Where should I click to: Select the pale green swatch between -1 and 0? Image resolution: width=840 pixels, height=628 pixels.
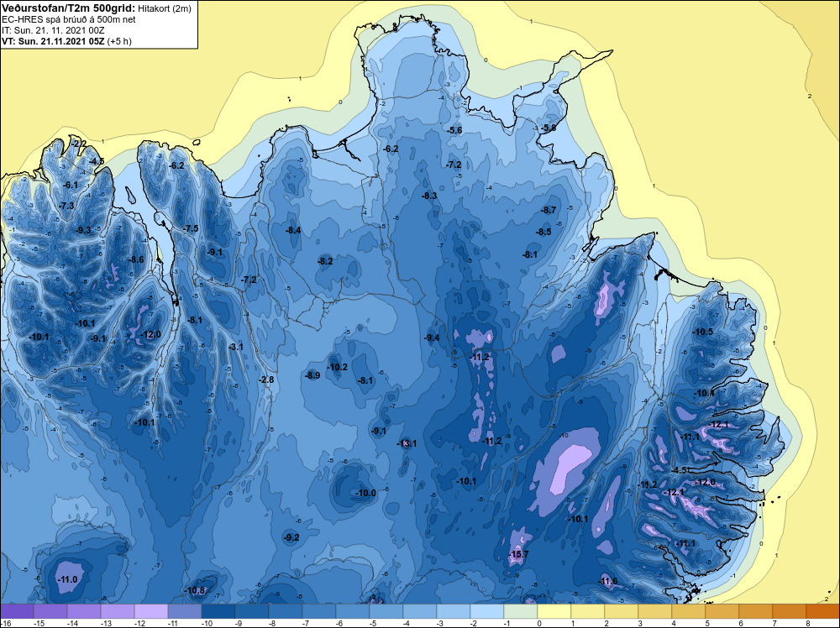pos(520,611)
